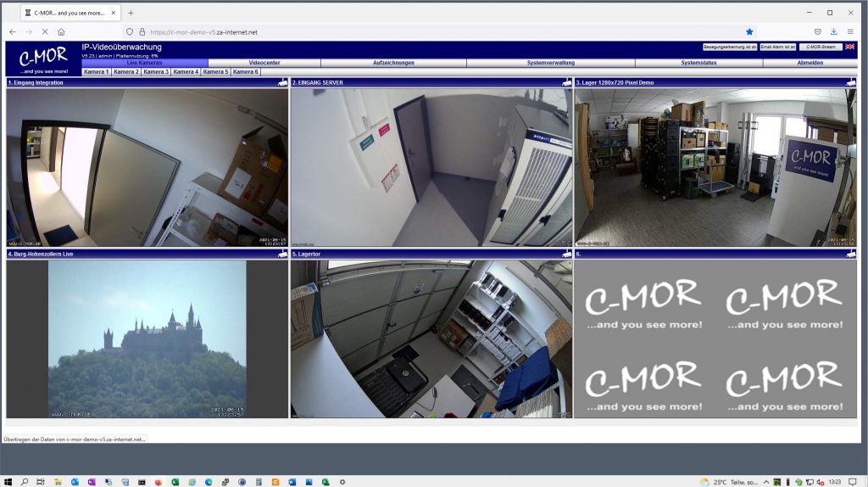Open Outlook from taskbar

tap(75, 482)
